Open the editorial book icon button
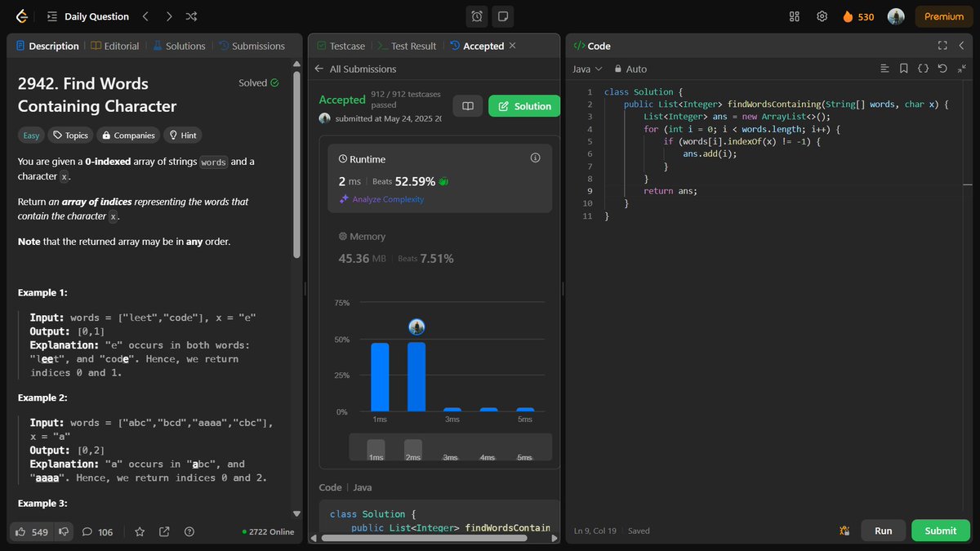This screenshot has width=980, height=551. [x=468, y=106]
